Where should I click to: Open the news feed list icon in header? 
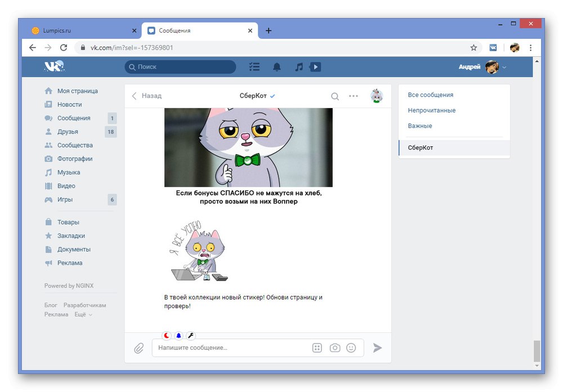[x=254, y=67]
